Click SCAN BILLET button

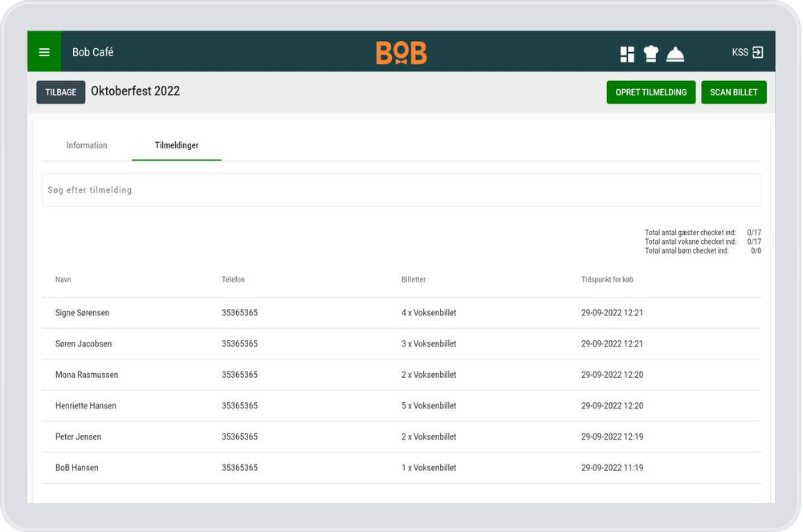point(733,92)
